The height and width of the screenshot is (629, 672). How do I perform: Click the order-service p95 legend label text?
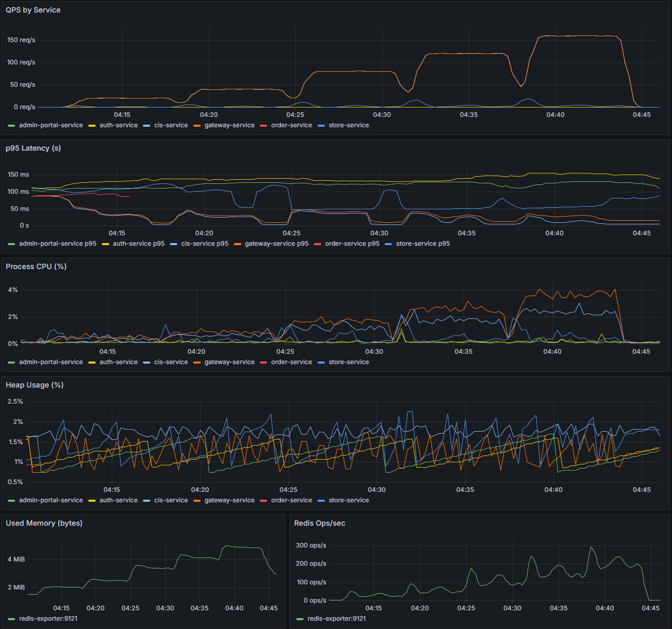pyautogui.click(x=352, y=244)
